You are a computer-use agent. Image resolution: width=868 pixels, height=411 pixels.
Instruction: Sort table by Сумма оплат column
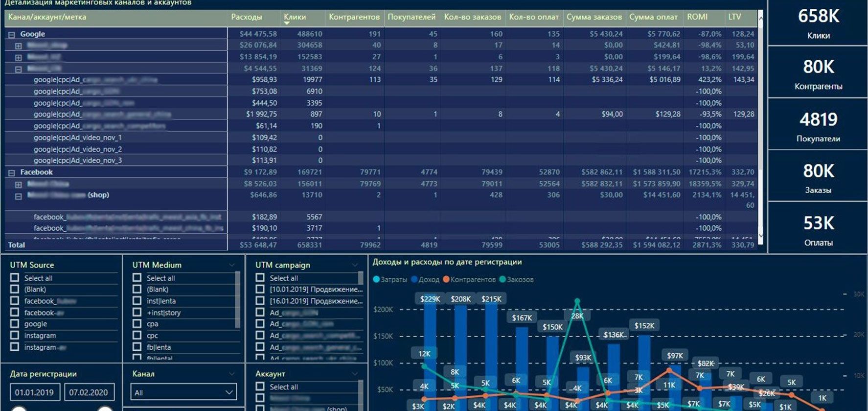click(x=653, y=17)
